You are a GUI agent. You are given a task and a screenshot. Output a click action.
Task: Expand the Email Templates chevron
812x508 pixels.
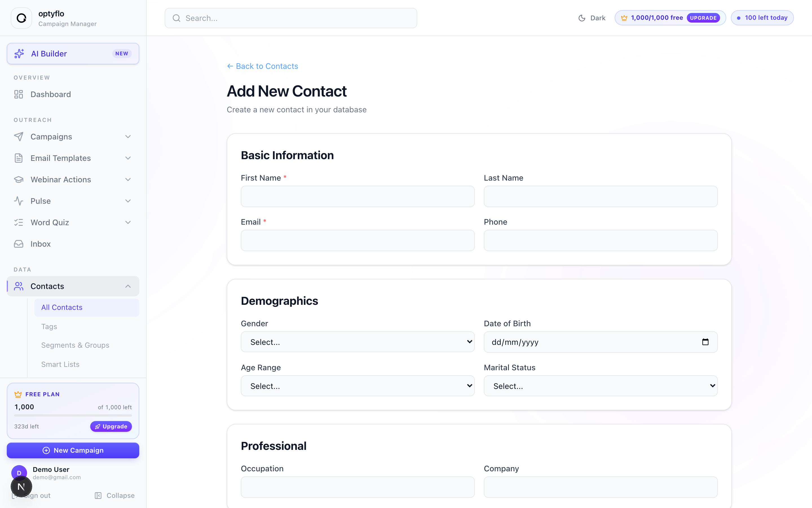coord(128,158)
